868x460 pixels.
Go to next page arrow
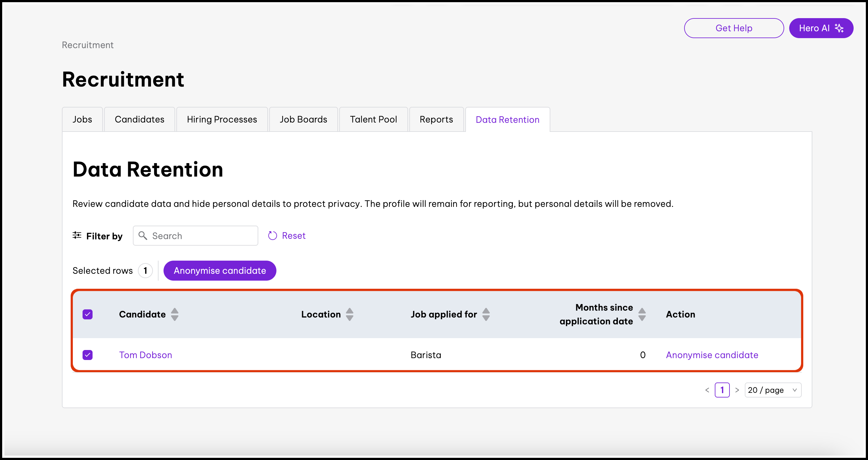(x=737, y=390)
